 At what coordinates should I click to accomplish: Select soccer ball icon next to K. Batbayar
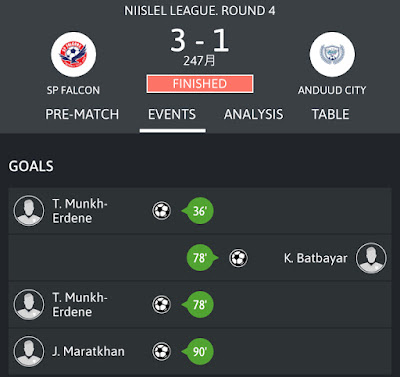(238, 258)
